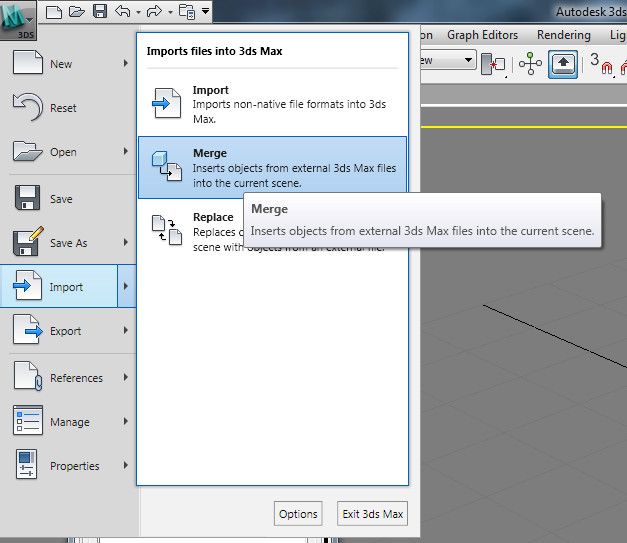Screen dimensions: 627x543
Task: Toggle Select and Manipulate tool
Action: (530, 64)
